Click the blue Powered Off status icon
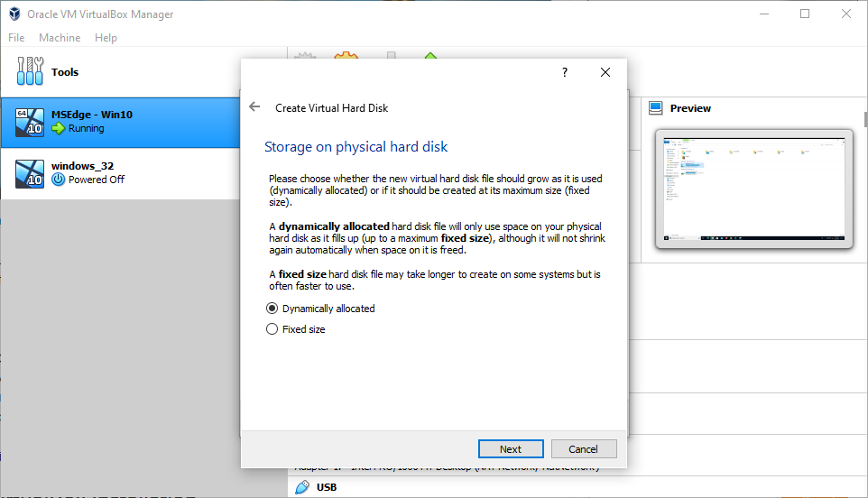The image size is (868, 498). click(x=58, y=180)
